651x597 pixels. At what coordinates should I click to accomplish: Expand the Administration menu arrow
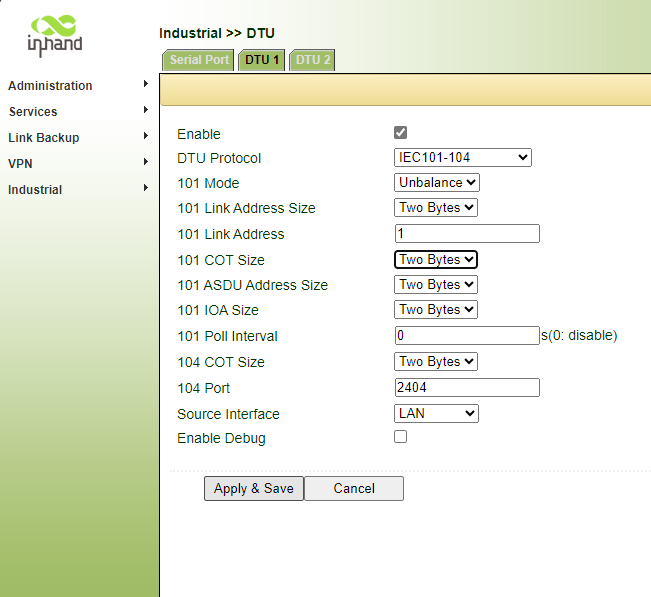pyautogui.click(x=146, y=84)
